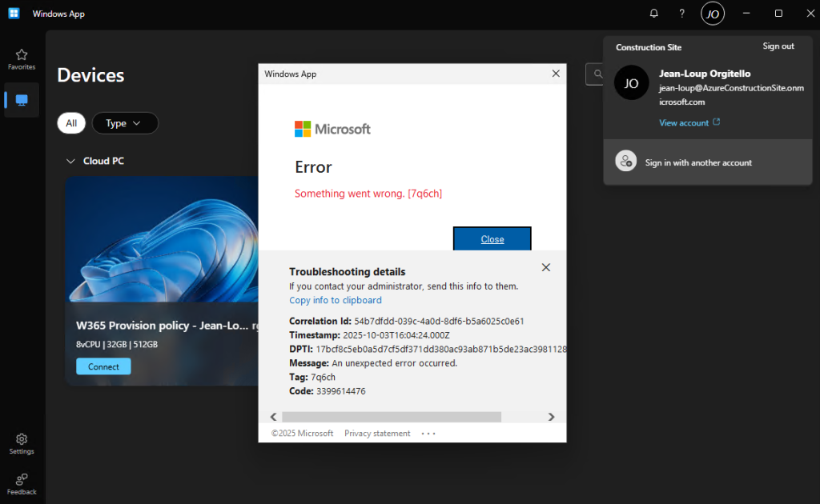Screen dimensions: 820x504
Task: Open Feedback in the sidebar
Action: [x=22, y=484]
